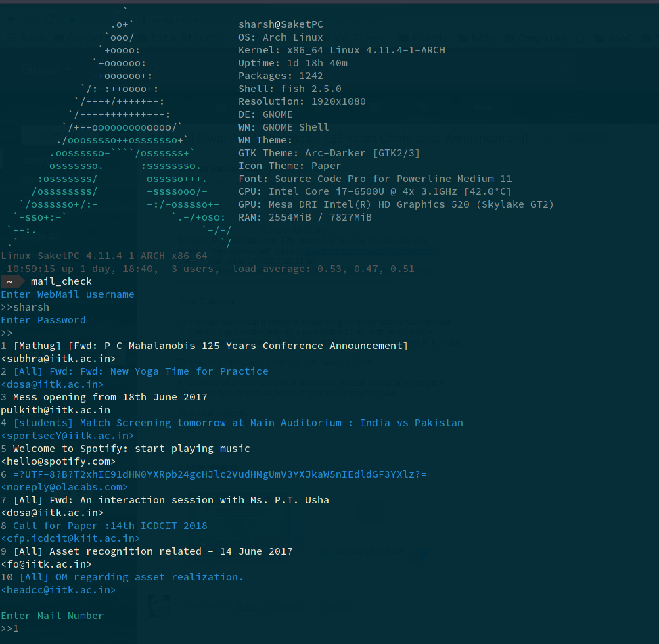Click the sharsh@SaketPC header text
Viewport: 659px width, 644px height.
pyautogui.click(x=280, y=24)
